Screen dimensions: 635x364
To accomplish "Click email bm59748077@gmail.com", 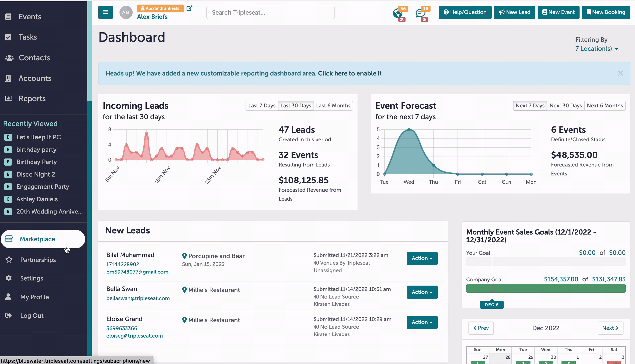I will [x=137, y=272].
